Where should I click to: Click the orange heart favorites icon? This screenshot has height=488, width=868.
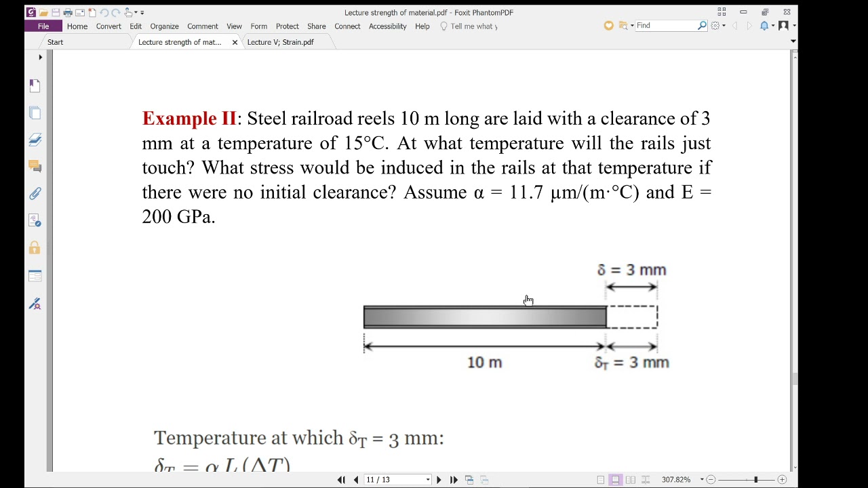608,26
